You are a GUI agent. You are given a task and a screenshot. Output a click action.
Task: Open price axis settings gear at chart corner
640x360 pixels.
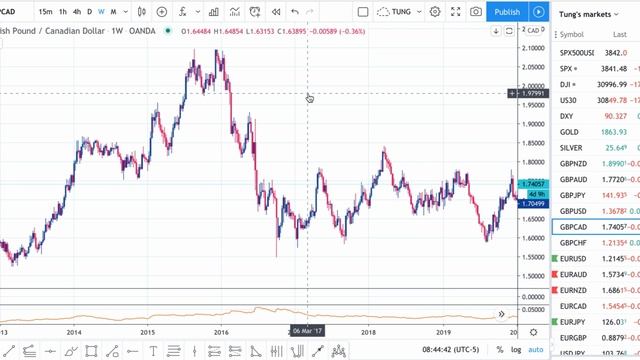point(533,332)
